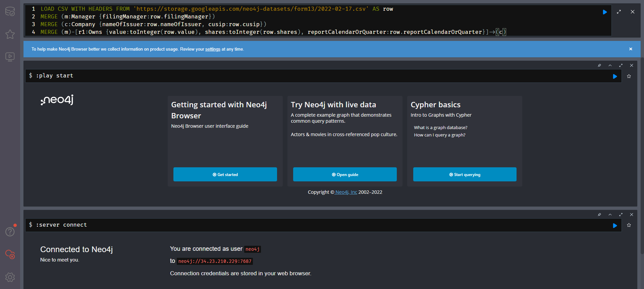
Task: Save :server connect as favorite
Action: coord(629,225)
